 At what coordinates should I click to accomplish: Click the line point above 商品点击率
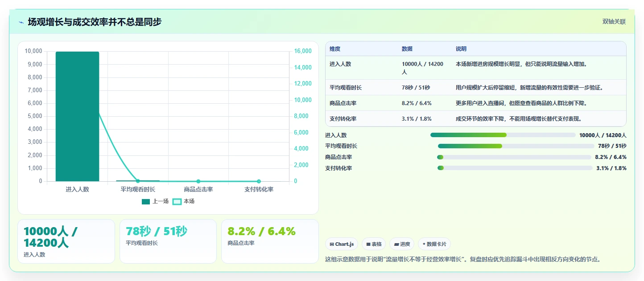pos(198,181)
